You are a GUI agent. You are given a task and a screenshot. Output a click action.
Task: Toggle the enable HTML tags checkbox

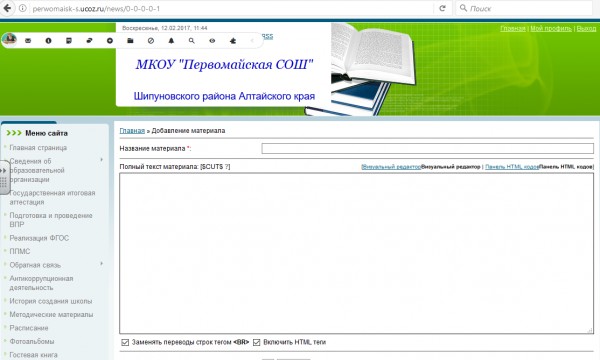click(256, 342)
